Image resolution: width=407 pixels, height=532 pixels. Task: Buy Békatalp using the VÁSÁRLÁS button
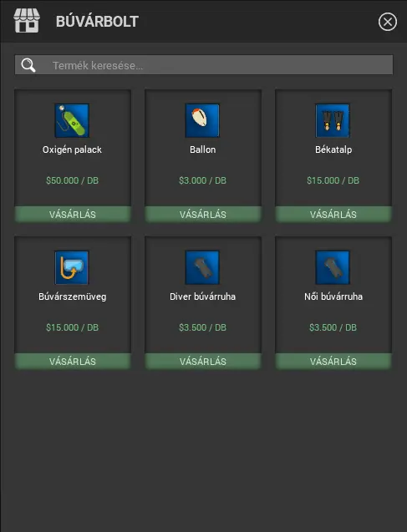(333, 214)
